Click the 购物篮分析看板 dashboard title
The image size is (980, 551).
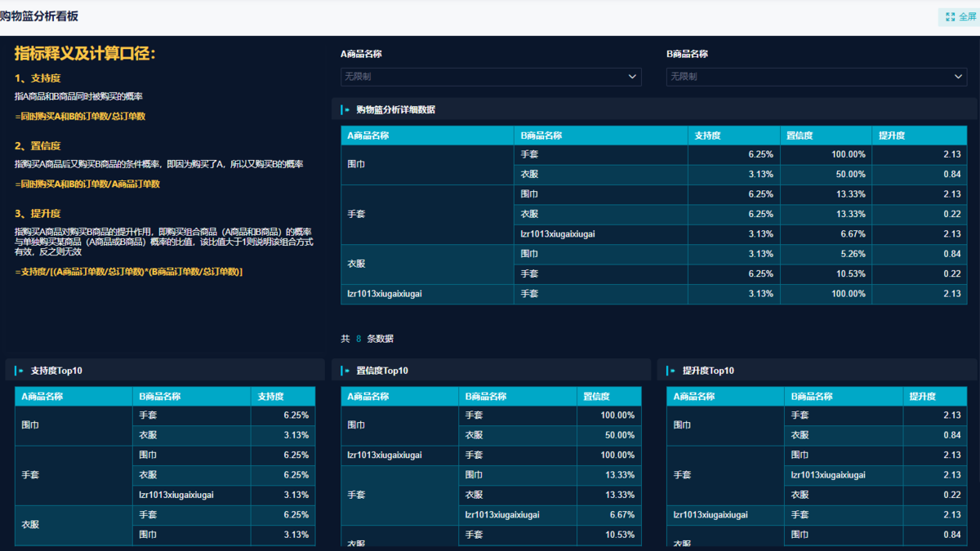(39, 16)
